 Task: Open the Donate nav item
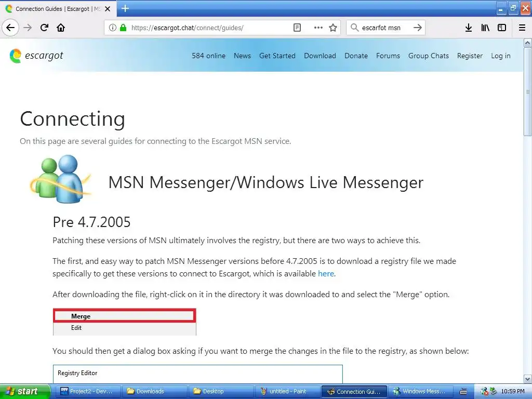[356, 56]
